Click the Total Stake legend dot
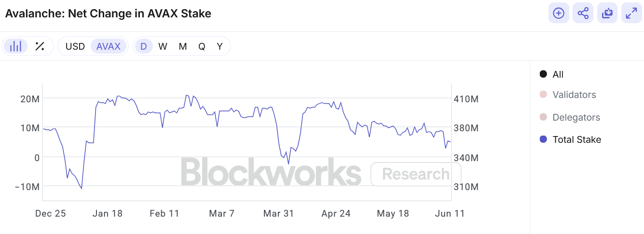 (543, 139)
